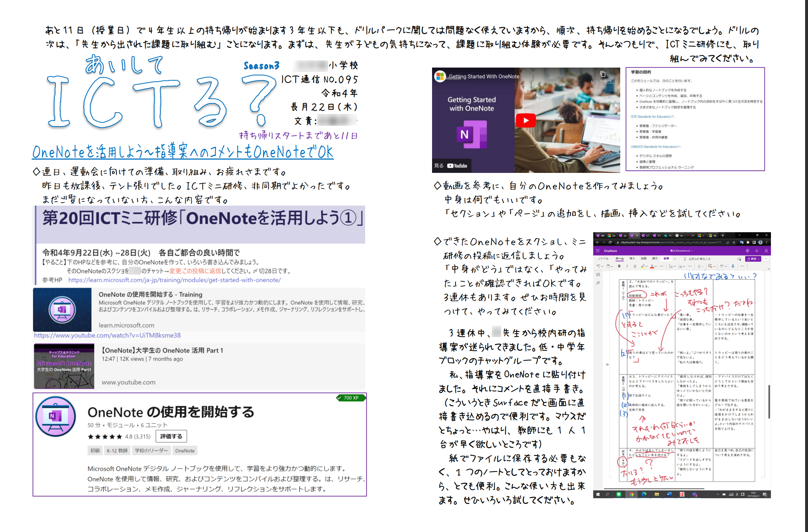The image size is (808, 532).
Task: Toggle bold formatting in OneNote
Action: [619, 266]
